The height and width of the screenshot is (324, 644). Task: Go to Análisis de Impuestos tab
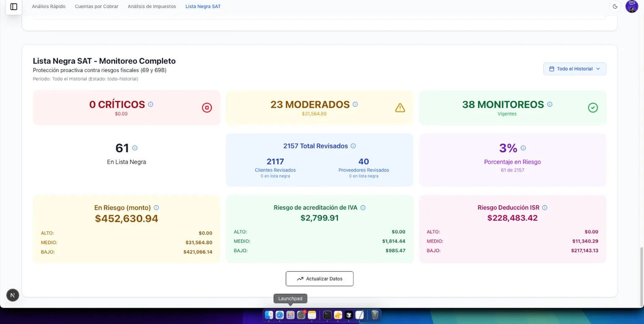point(152,6)
